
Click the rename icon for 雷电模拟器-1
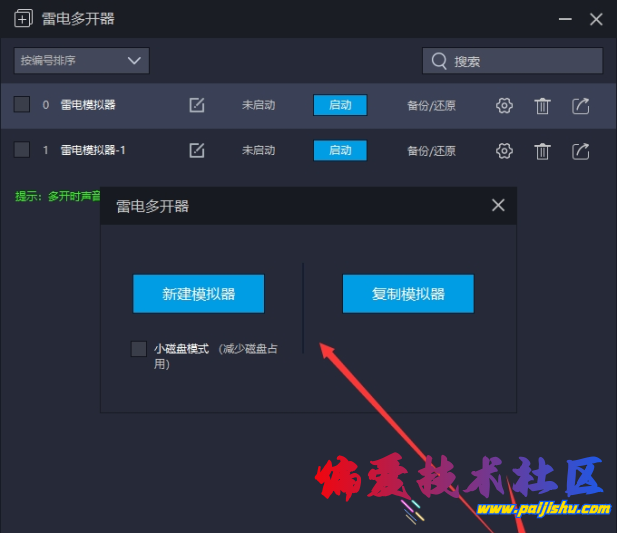click(x=197, y=150)
